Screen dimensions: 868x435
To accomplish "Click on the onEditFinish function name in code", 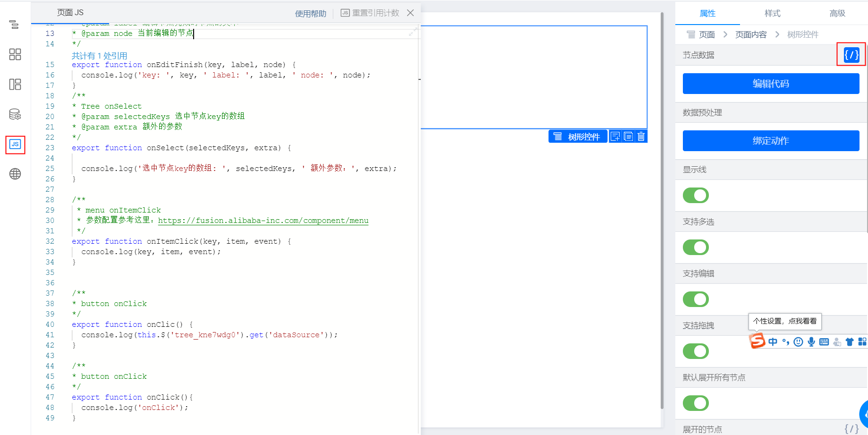I will click(174, 65).
